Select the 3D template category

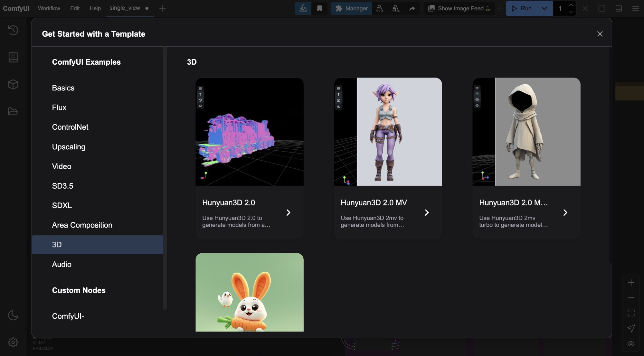point(97,245)
